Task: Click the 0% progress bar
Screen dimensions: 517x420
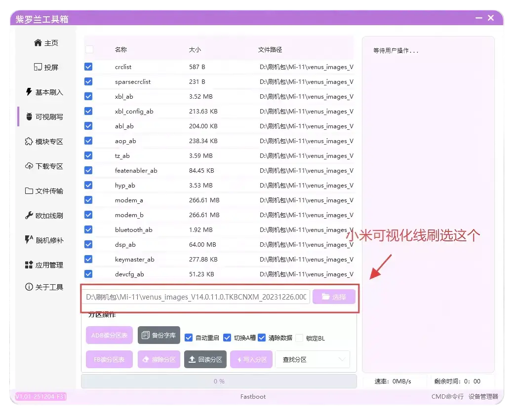Action: point(219,381)
